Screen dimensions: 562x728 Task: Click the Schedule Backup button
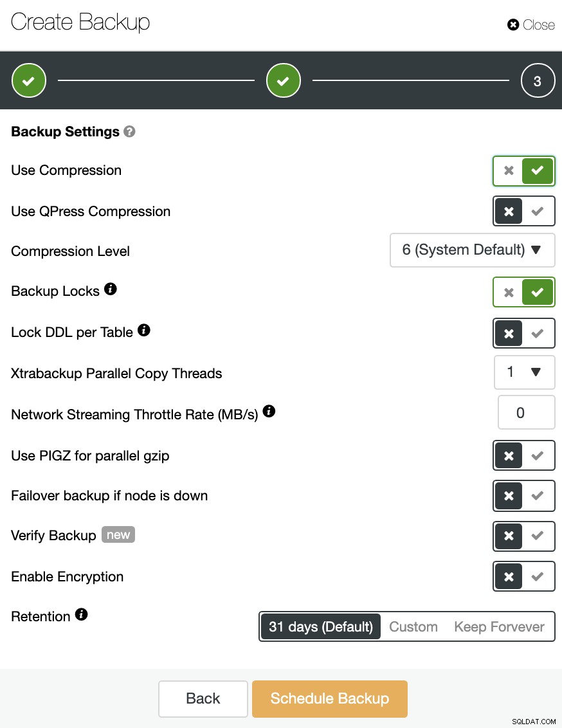pyautogui.click(x=330, y=699)
